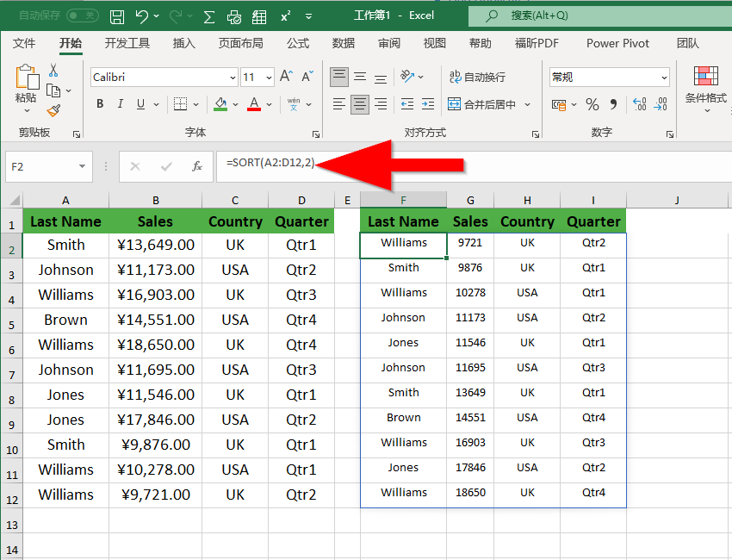Toggle center horizontal alignment
732x560 pixels.
tap(360, 104)
